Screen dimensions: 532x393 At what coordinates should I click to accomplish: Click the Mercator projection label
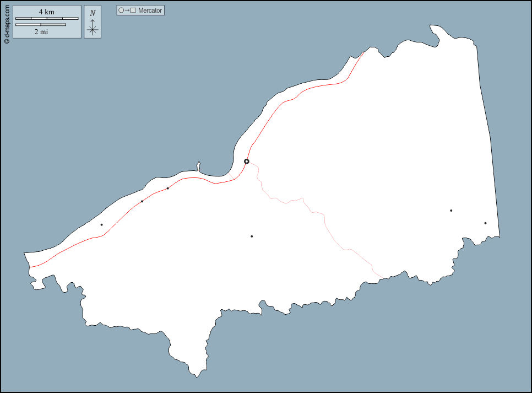point(150,10)
